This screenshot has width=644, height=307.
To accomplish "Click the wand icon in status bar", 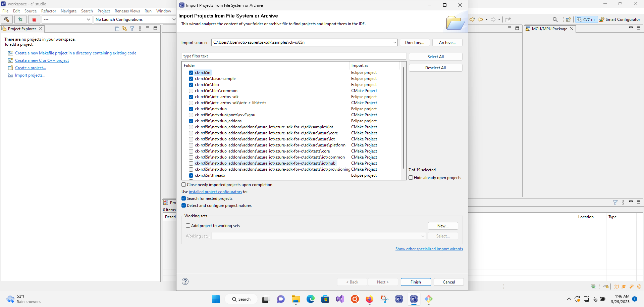I will (x=632, y=287).
